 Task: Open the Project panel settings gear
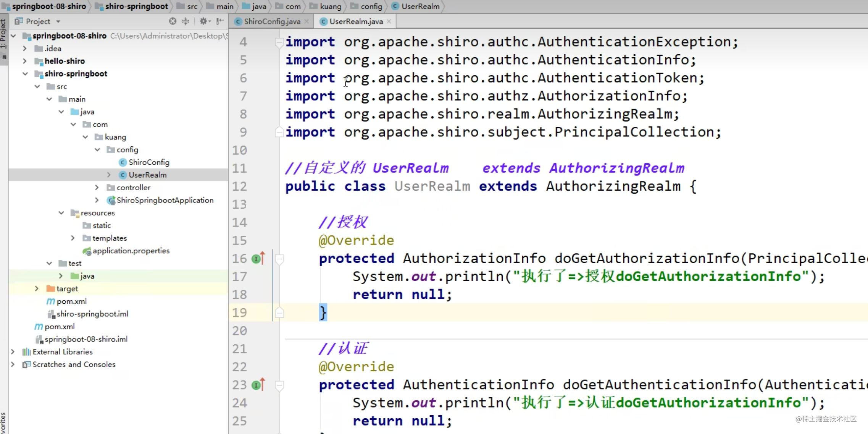(x=203, y=21)
